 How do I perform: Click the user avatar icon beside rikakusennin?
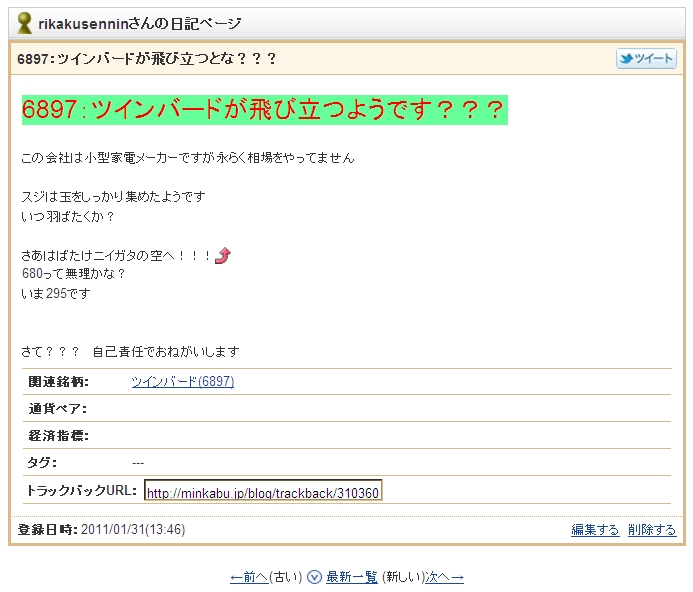click(24, 23)
